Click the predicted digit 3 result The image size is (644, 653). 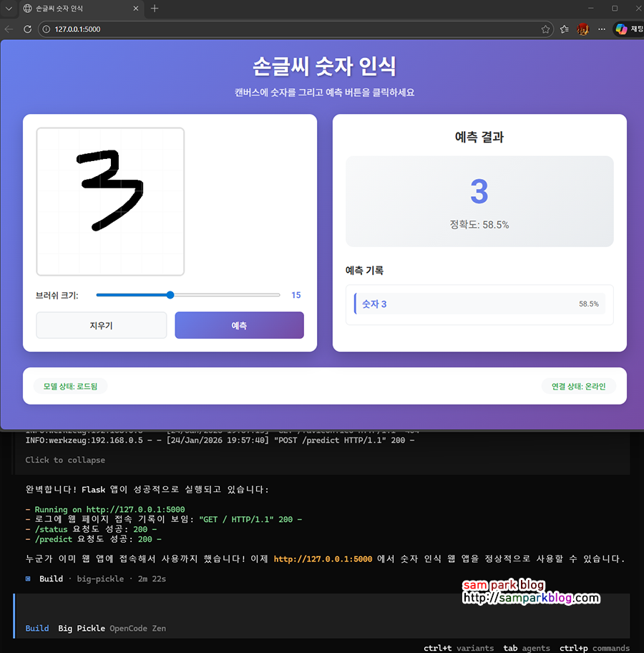click(479, 191)
